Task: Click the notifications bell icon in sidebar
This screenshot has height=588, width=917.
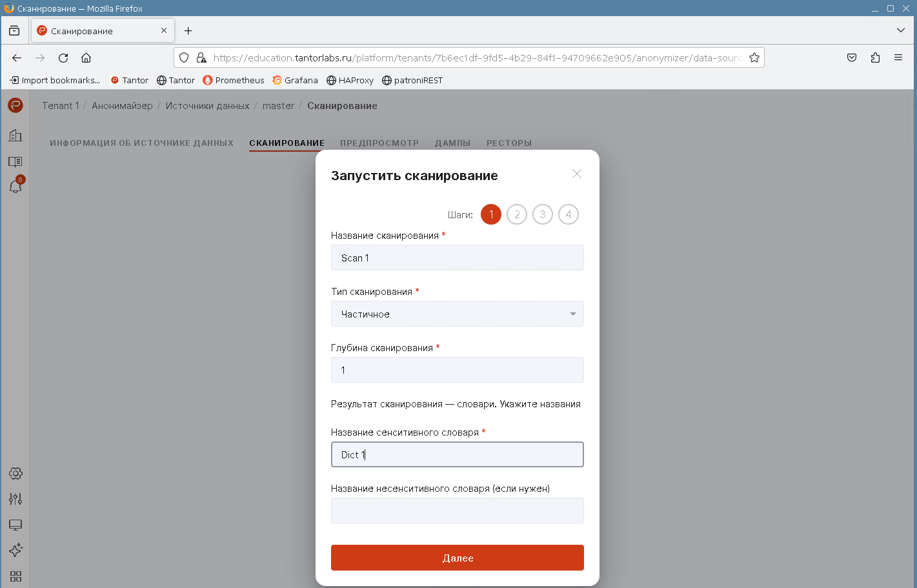Action: coord(15,187)
